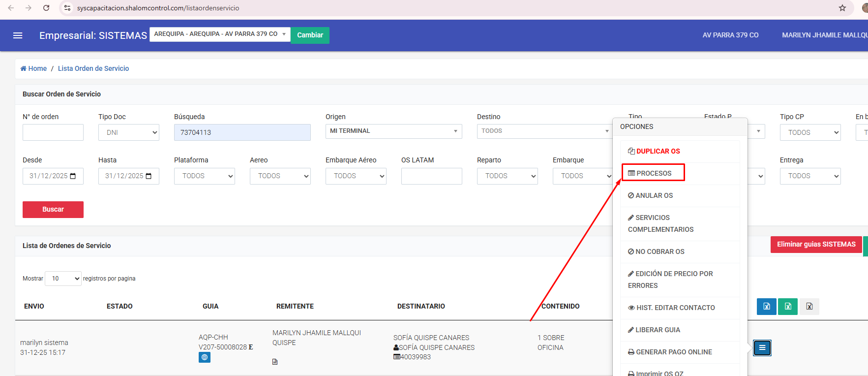Bookmark page with the star icon
The image size is (868, 376).
pyautogui.click(x=842, y=8)
